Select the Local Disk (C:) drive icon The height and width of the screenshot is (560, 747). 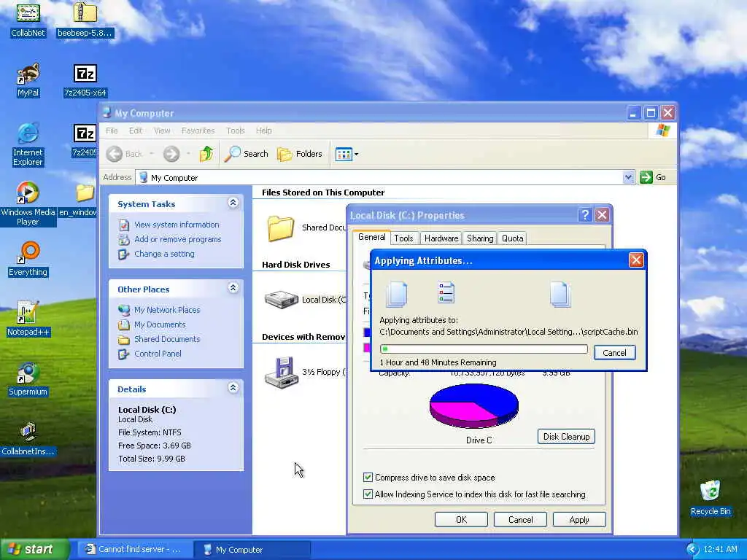click(x=281, y=300)
